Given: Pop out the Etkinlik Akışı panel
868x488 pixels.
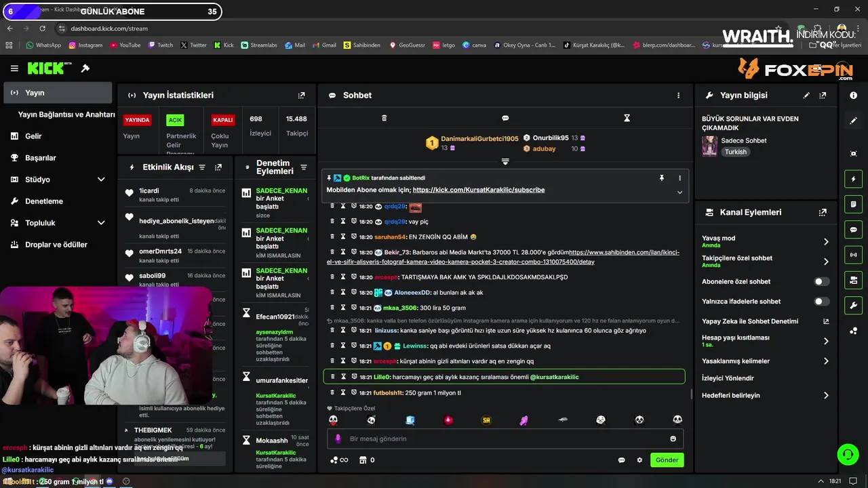Looking at the screenshot, I should [218, 167].
